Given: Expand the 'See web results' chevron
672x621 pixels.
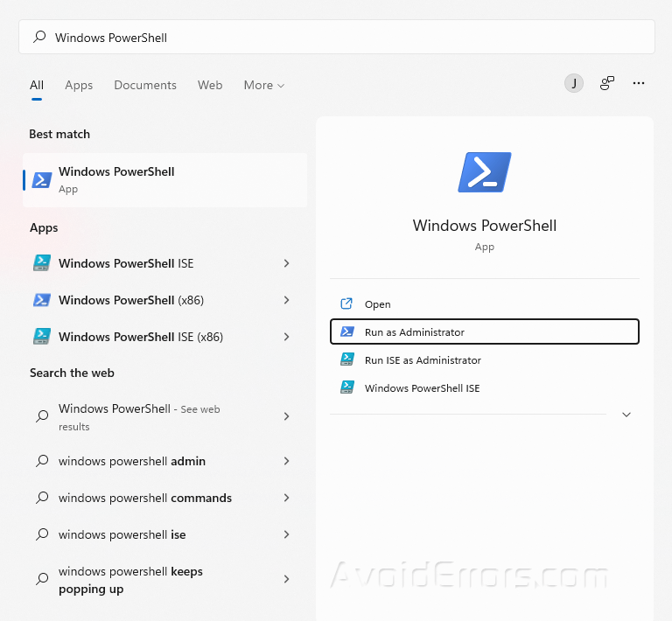Looking at the screenshot, I should [x=287, y=415].
